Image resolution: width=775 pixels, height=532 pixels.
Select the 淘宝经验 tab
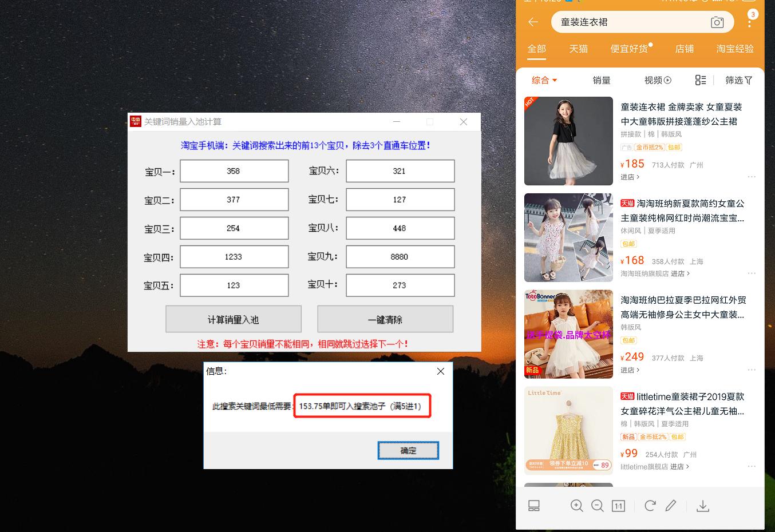click(735, 49)
